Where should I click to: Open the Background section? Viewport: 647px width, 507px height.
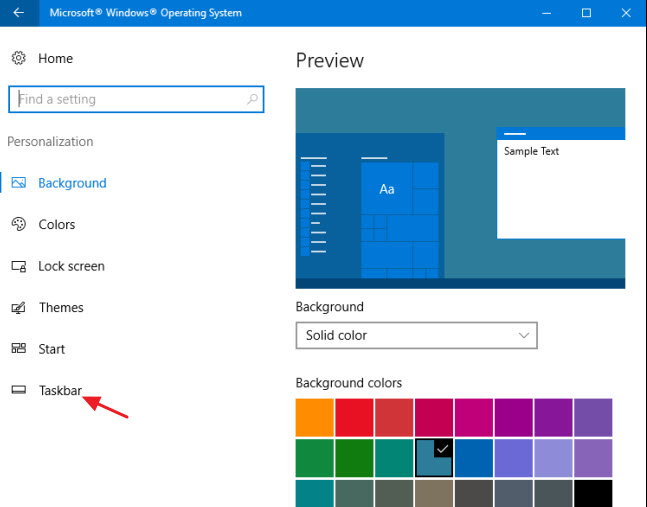72,183
